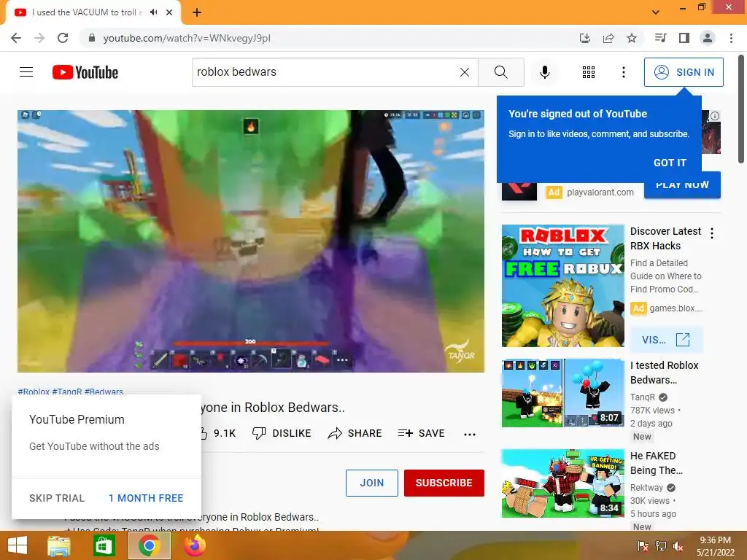This screenshot has height=560, width=747.
Task: Click the address bar URL
Action: [187, 38]
